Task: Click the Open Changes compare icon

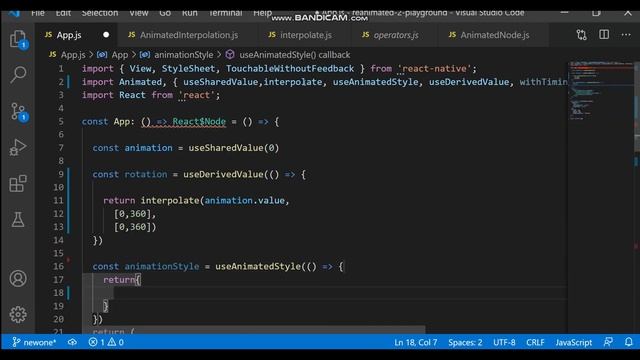Action: 582,35
